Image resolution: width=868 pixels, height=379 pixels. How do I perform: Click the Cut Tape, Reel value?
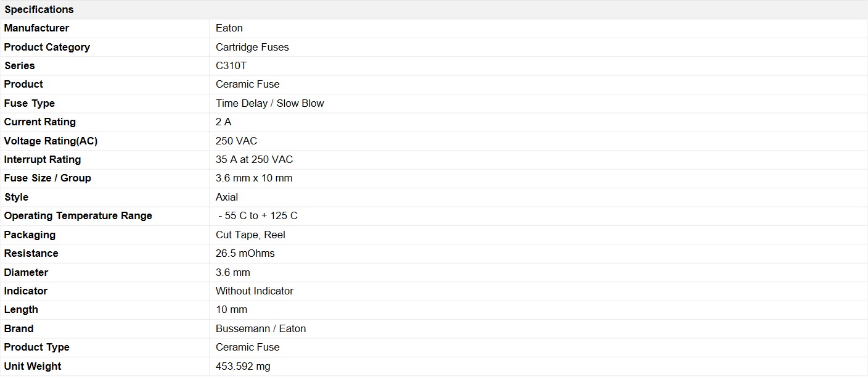[250, 235]
